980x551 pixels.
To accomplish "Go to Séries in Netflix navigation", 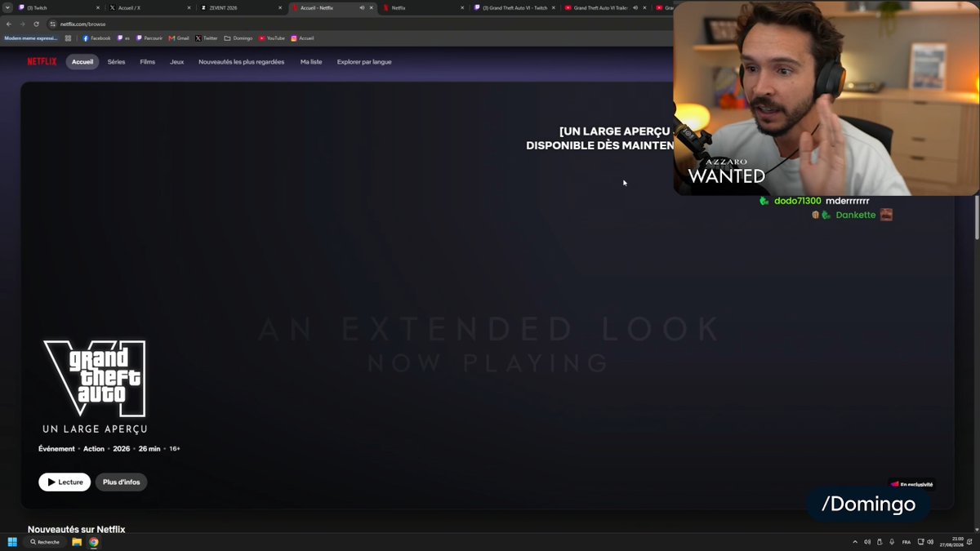I will [x=117, y=62].
